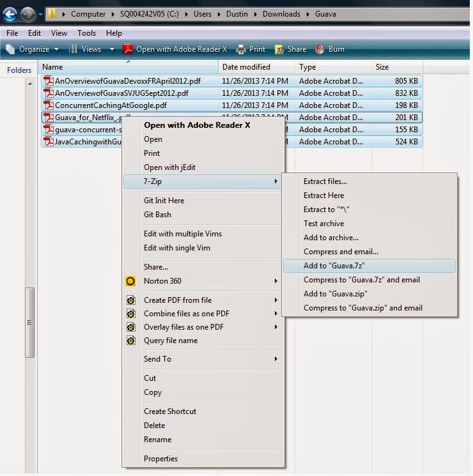
Task: Click Computer in the address breadcrumb
Action: [88, 14]
